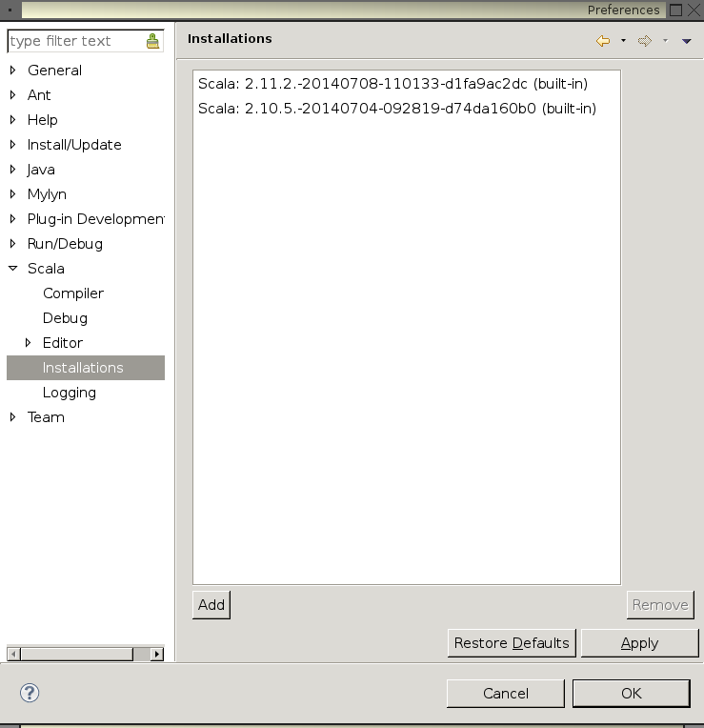Click the Remove button
Screen dimensions: 704x728
(x=660, y=605)
